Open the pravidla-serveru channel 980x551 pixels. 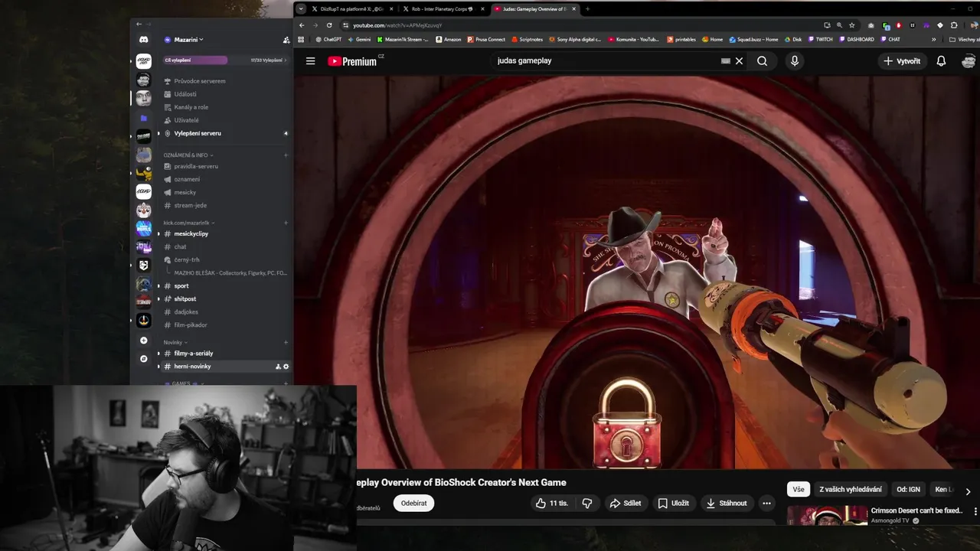click(196, 166)
